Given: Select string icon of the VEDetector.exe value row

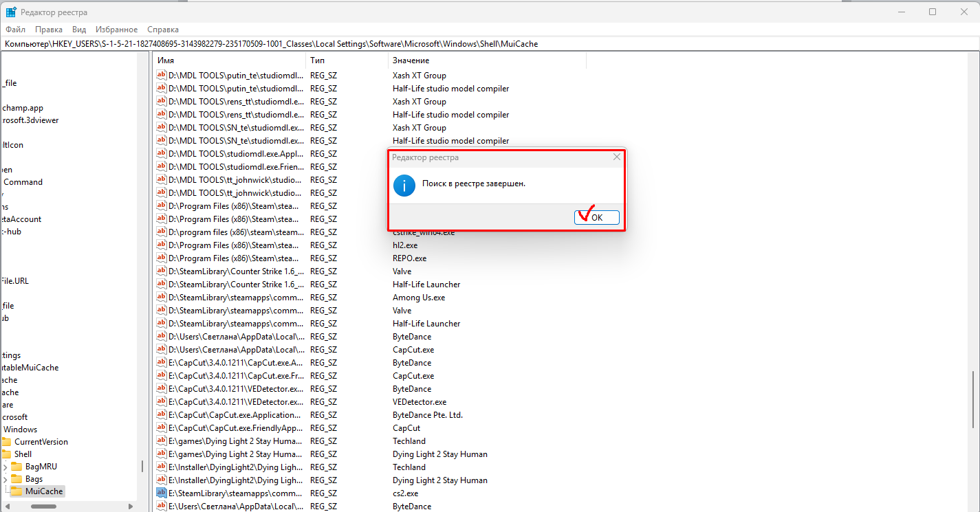Looking at the screenshot, I should tap(162, 402).
